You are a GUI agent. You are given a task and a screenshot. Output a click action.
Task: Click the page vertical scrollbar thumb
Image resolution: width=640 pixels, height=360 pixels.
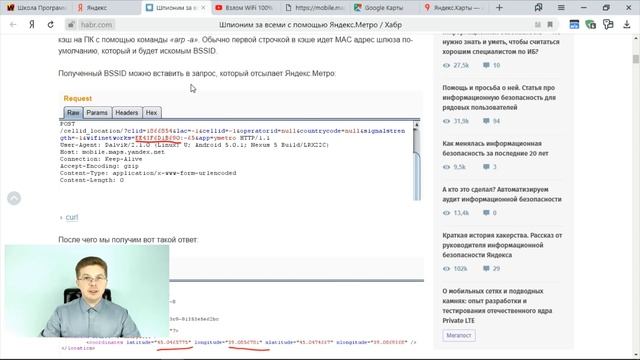coord(636,58)
